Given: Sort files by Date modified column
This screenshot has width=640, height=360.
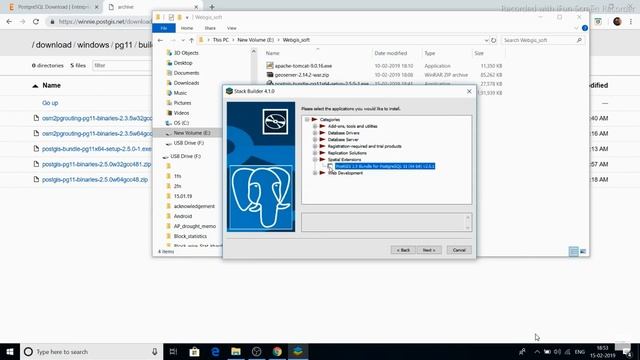Looking at the screenshot, I should (x=391, y=53).
